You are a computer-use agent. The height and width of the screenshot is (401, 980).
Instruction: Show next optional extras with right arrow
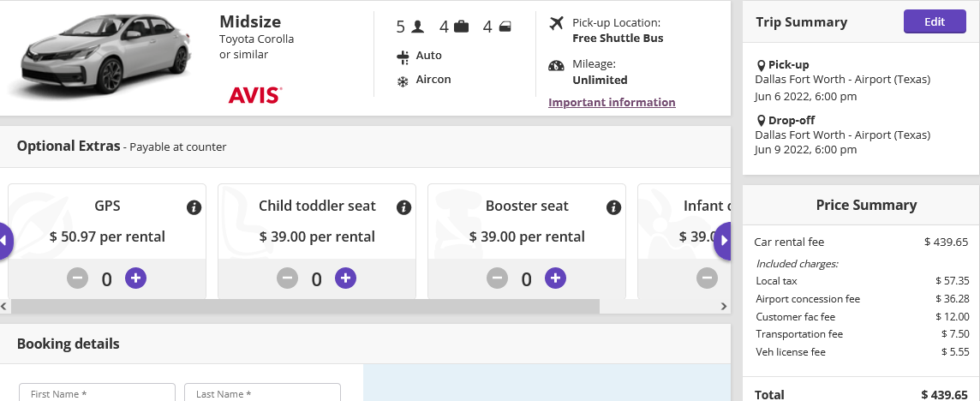coord(722,241)
